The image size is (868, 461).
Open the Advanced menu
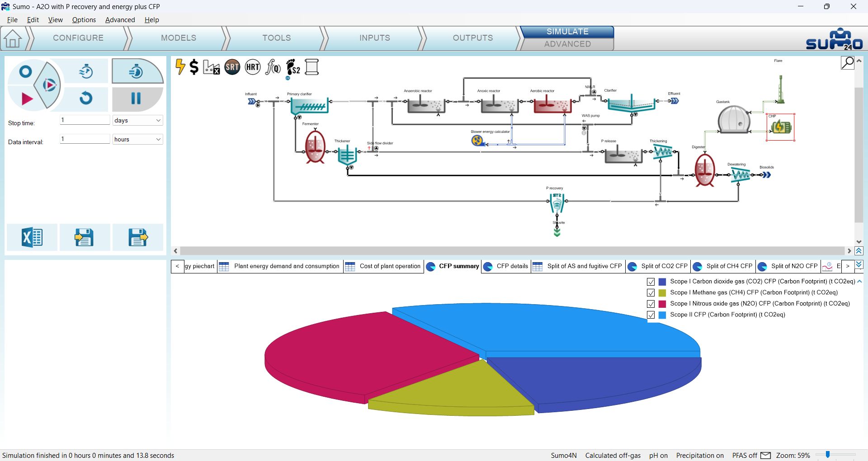[120, 20]
